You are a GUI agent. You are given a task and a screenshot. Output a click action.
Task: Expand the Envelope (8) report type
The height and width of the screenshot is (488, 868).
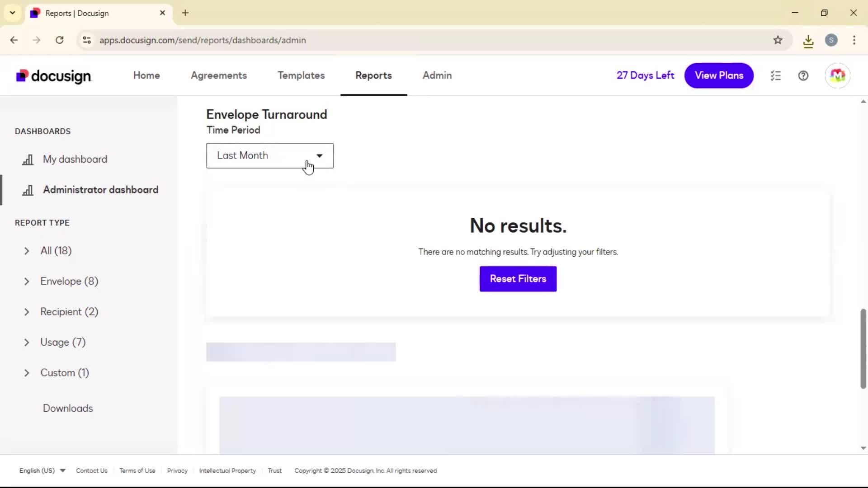coord(27,282)
